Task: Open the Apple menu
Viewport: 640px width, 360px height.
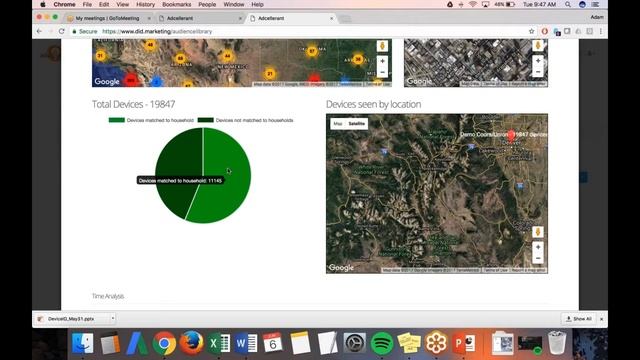Action: point(42,4)
